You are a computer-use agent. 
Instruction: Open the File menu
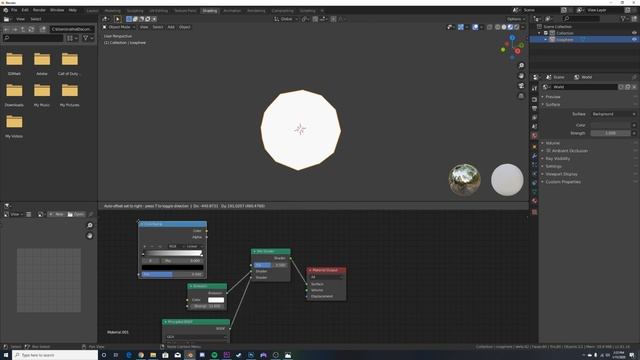(14, 10)
